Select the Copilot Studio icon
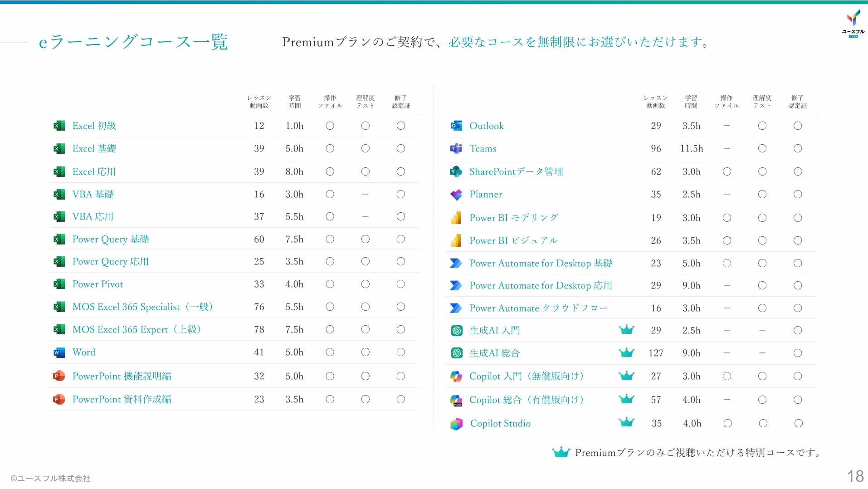 pos(456,423)
